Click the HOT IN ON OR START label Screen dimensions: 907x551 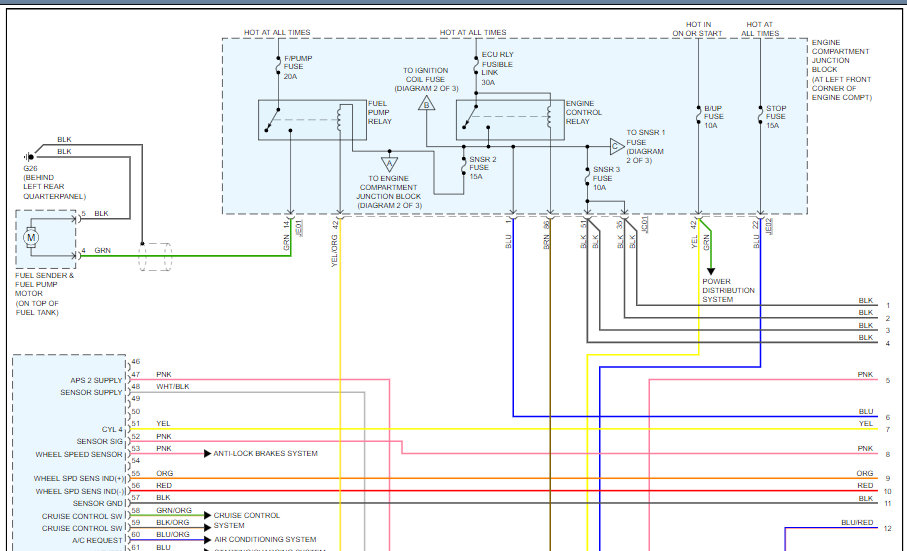click(698, 29)
